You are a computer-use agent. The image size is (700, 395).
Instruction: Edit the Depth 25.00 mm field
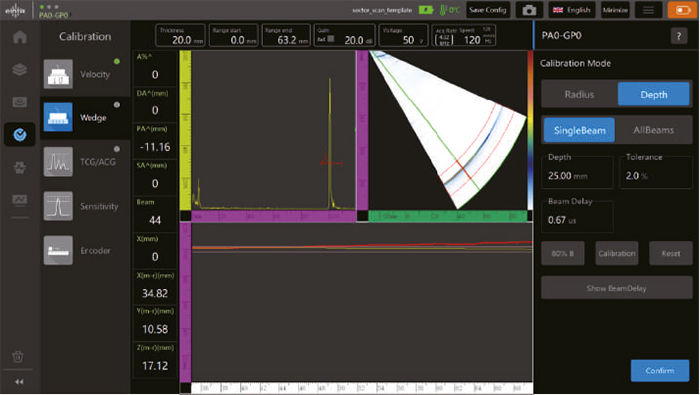[x=577, y=172]
